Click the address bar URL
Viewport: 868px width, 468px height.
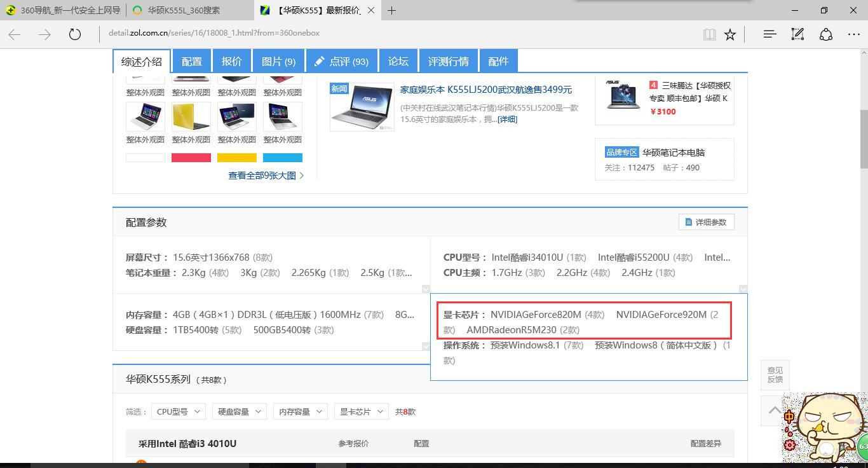(214, 33)
